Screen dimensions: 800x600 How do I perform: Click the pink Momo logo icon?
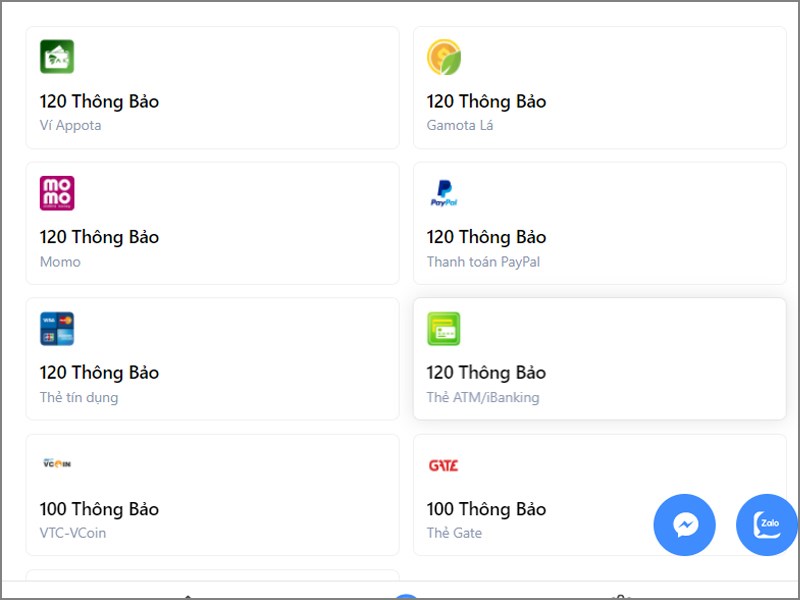(x=57, y=193)
